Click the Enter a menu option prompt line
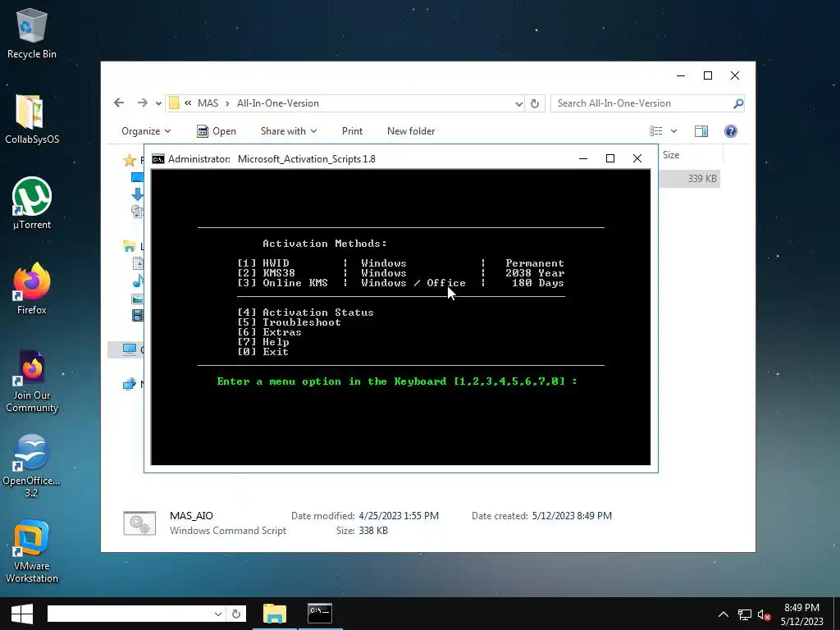840x630 pixels. 397,381
